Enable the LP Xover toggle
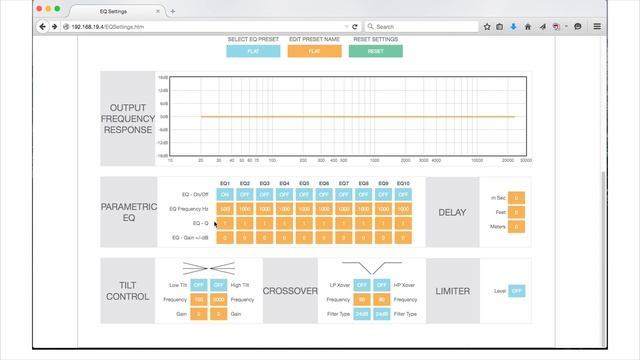640x360 pixels. [362, 285]
